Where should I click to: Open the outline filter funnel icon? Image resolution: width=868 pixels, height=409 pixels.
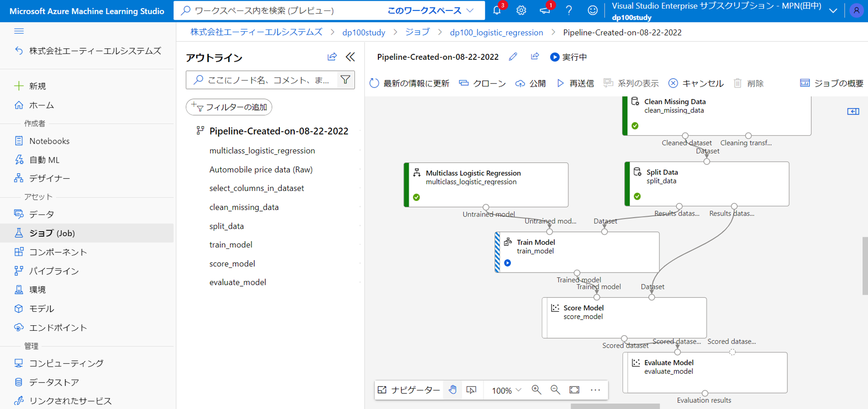click(345, 80)
